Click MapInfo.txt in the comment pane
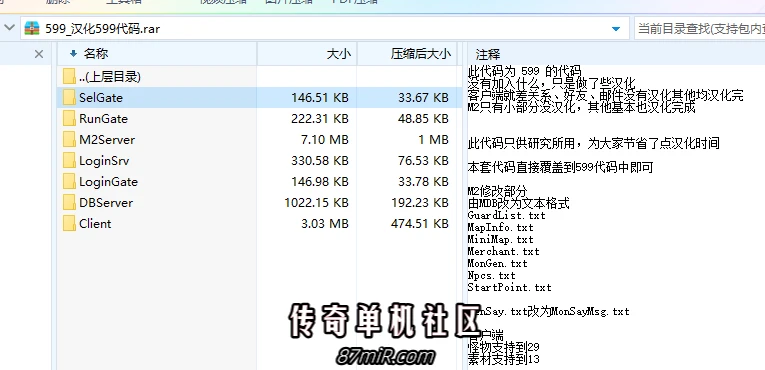 [x=501, y=227]
